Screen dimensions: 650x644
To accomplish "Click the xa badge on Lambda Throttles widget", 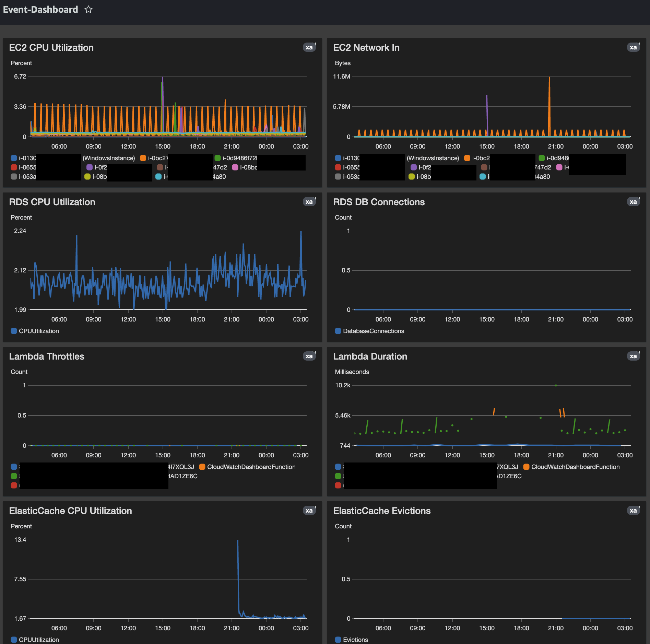I will 309,356.
